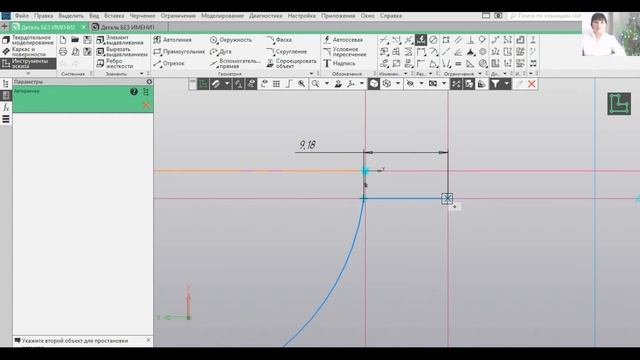Expand the Ограничения group dropdown
Viewport: 640px width, 360px height.
click(x=480, y=74)
